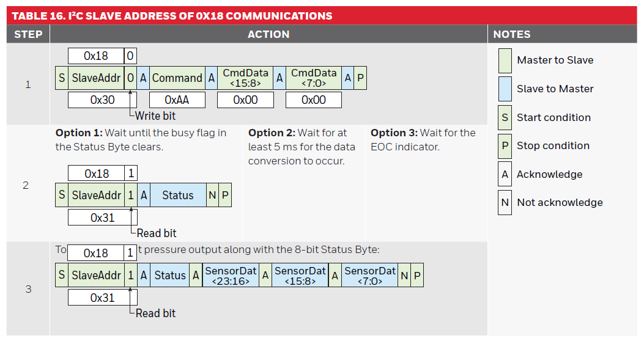Viewport: 644px width, 341px height.
Task: Select the S Start condition legend box
Action: [x=505, y=117]
